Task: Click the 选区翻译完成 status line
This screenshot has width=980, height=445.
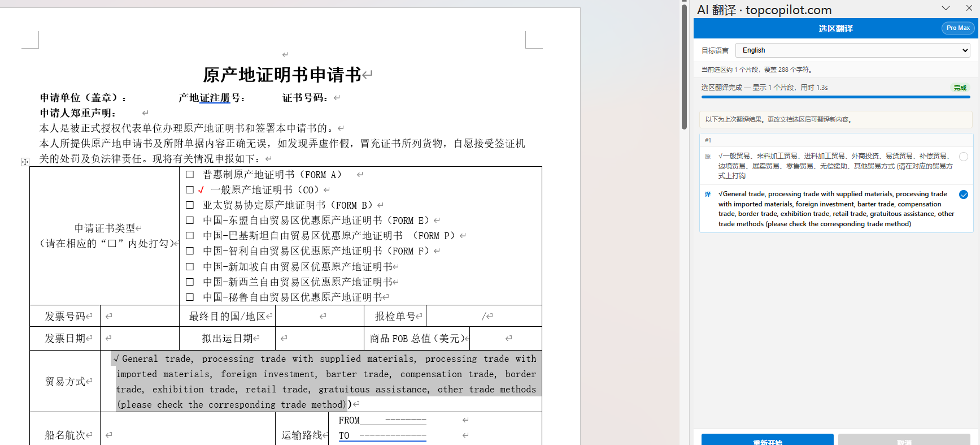Action: point(764,88)
